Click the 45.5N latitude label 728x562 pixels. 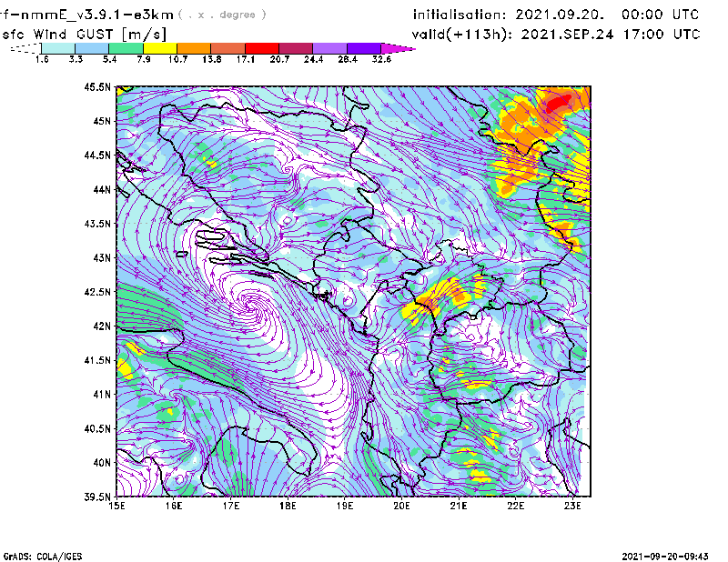97,86
